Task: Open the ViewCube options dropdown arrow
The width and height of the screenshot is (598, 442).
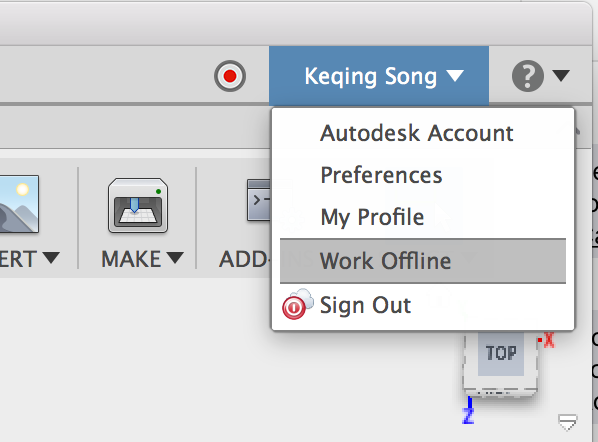Action: 567,423
